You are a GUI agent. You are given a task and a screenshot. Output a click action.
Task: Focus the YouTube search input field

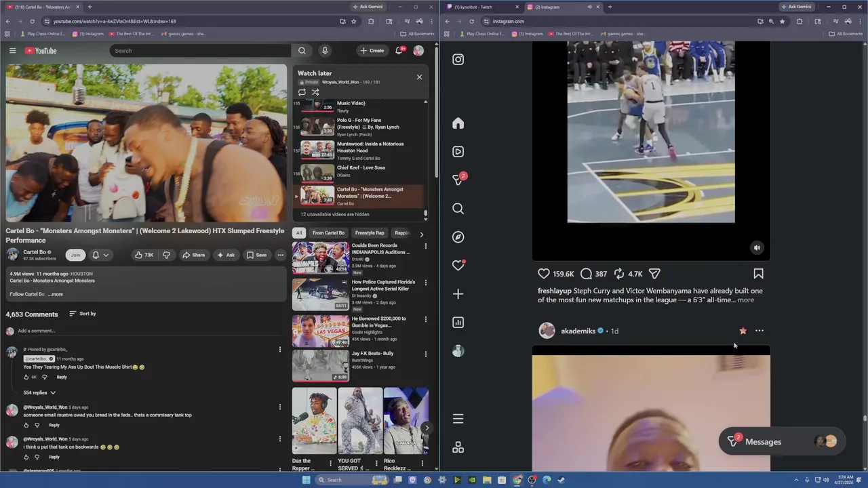pos(200,51)
